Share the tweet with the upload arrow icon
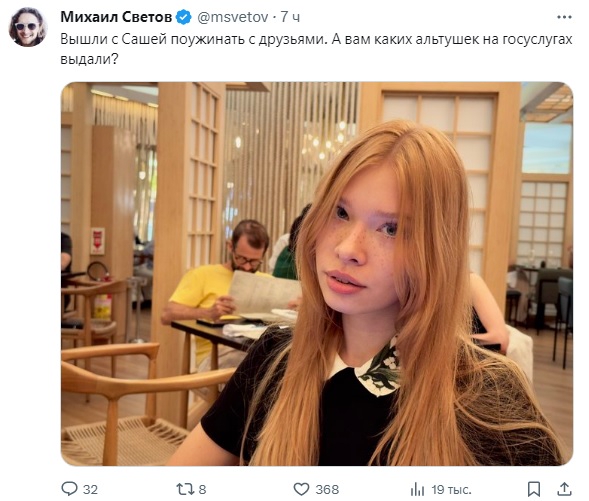Viewport: 589px width, 501px height. (x=564, y=489)
